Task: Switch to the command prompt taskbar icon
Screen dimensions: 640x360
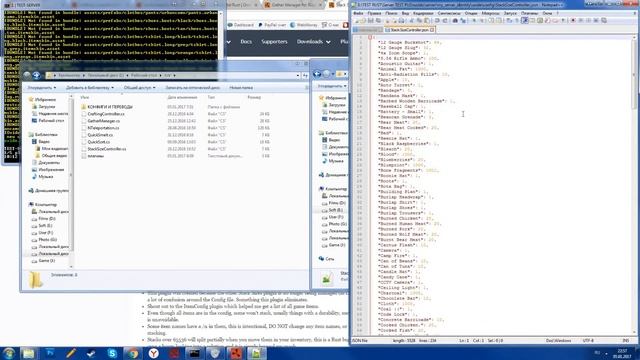Action: pyautogui.click(x=194, y=353)
